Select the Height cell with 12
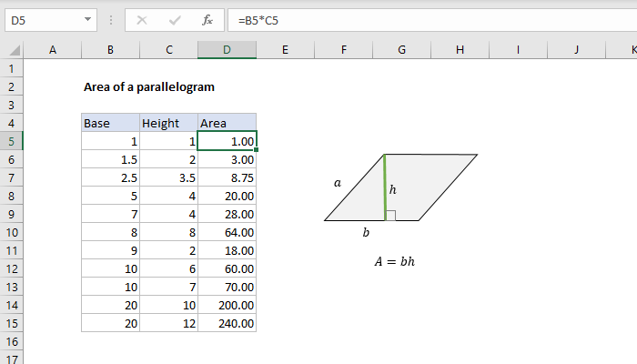The height and width of the screenshot is (364, 637). [169, 323]
